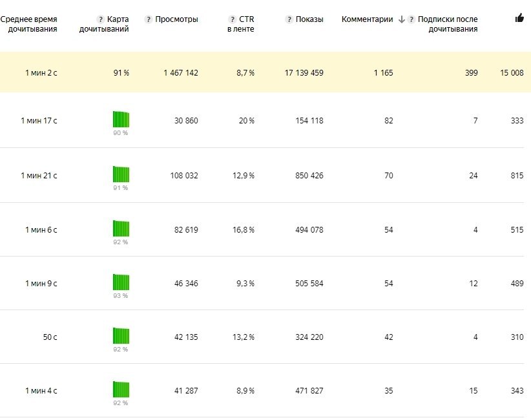Click CTR в ленте column header text

pyautogui.click(x=241, y=24)
